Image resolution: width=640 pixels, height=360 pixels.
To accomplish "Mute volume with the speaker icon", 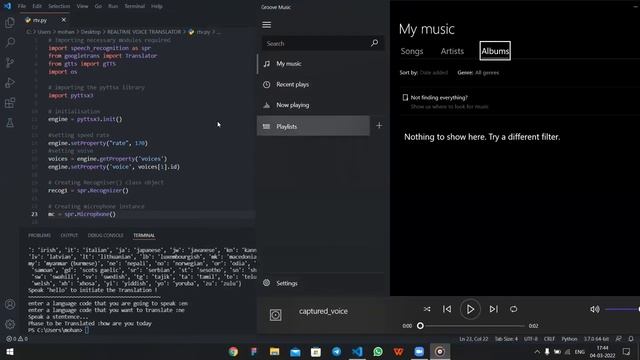I will [595, 309].
